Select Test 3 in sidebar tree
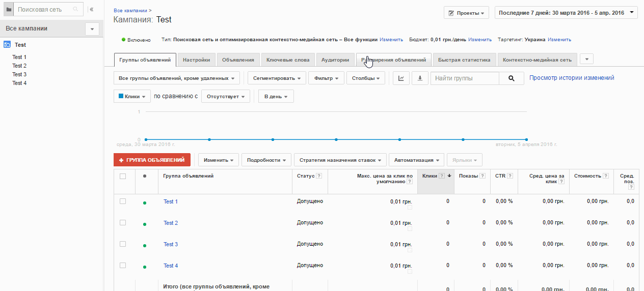Viewport: 644px width, 291px height. (x=19, y=74)
